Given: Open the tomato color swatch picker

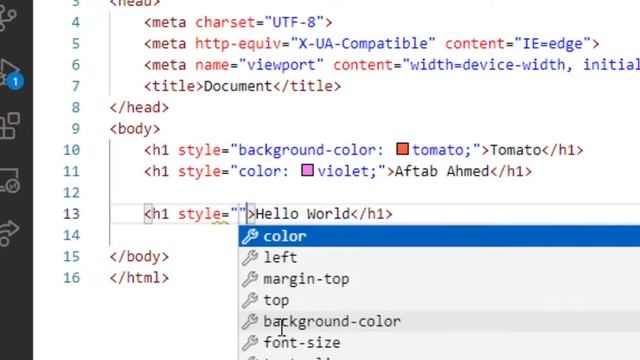Looking at the screenshot, I should (x=402, y=149).
